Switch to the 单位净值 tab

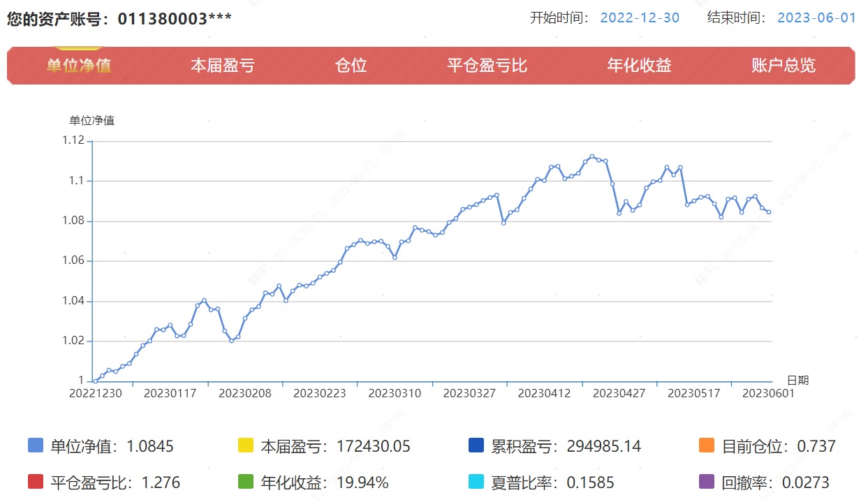pyautogui.click(x=79, y=66)
